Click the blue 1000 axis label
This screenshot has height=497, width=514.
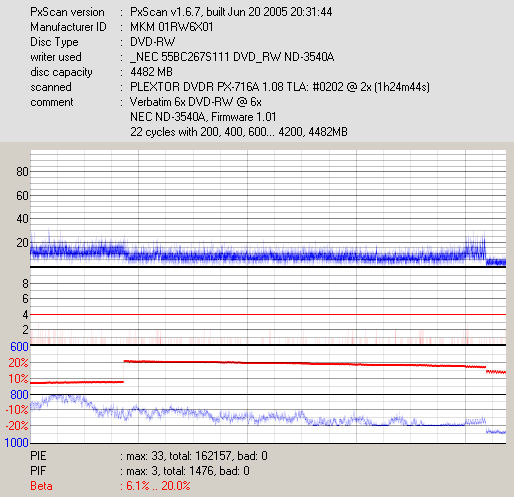tap(16, 443)
